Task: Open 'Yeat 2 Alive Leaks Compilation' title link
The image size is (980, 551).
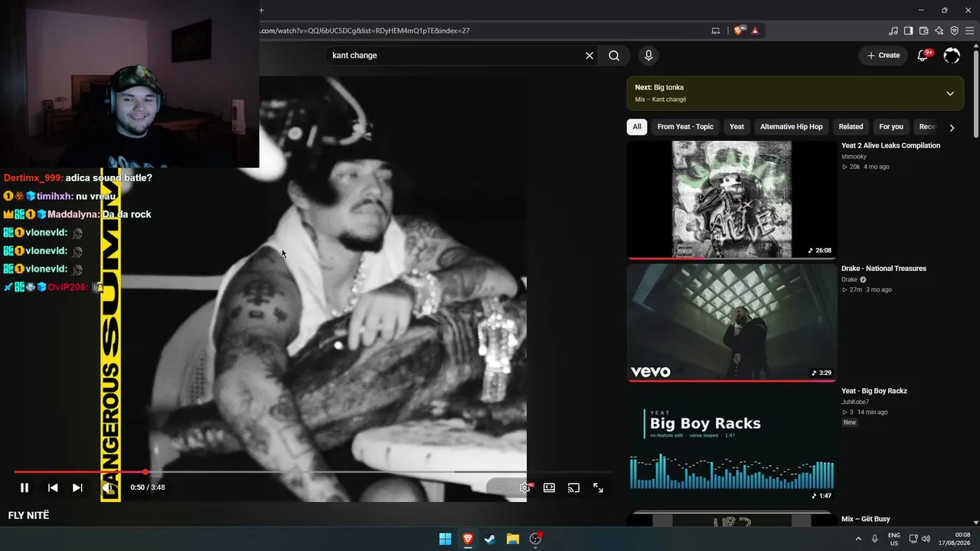Action: (890, 145)
